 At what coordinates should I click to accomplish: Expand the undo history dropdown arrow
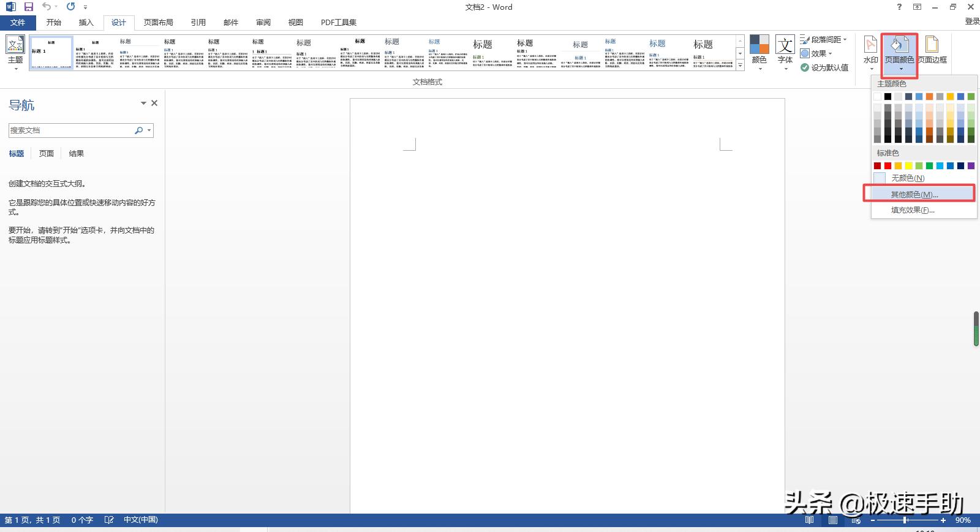(x=56, y=7)
